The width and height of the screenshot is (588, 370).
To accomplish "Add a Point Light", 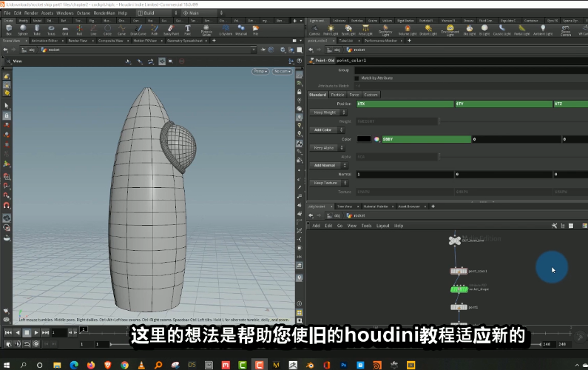I will coord(331,30).
